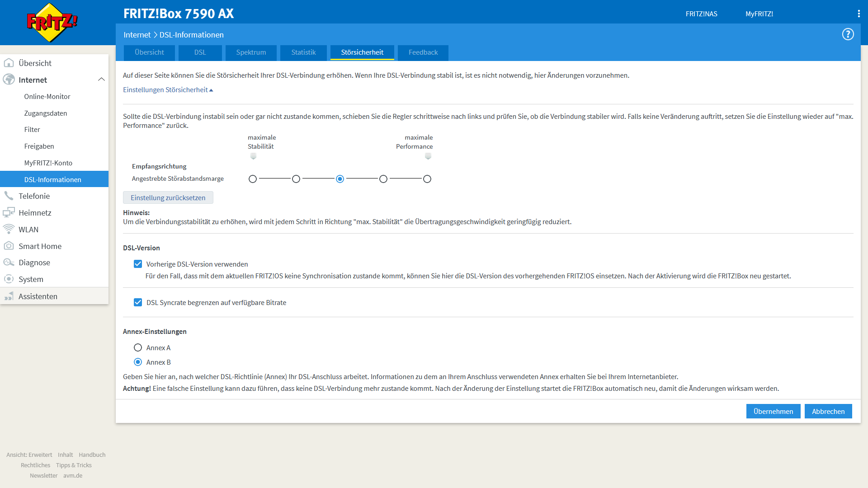
Task: Switch to the Spektrum tab
Action: click(x=251, y=52)
